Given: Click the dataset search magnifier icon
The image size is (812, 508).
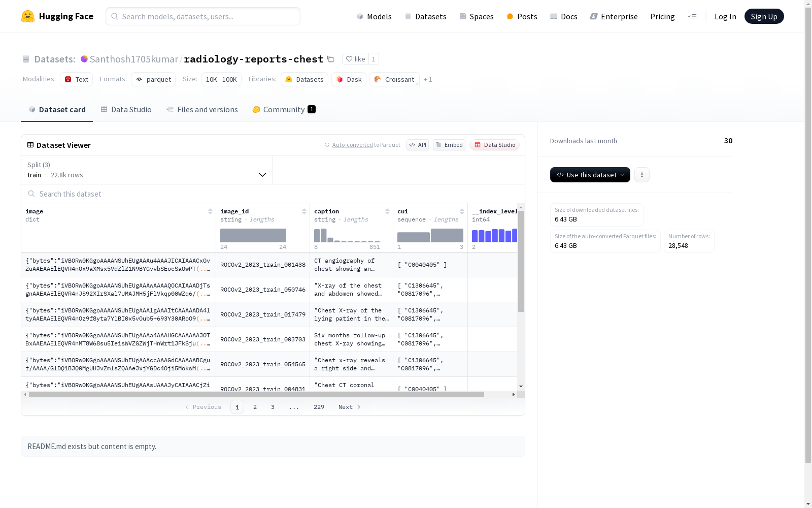Looking at the screenshot, I should 31,194.
